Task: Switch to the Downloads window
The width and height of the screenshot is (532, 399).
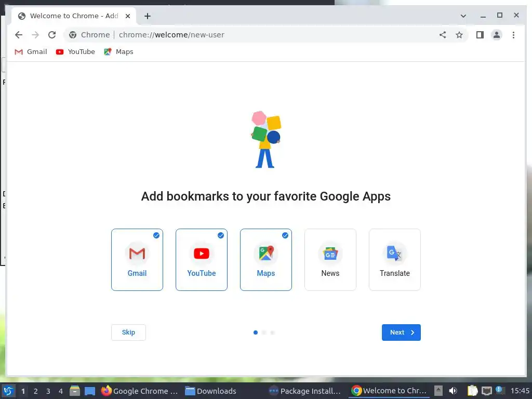Action: point(211,391)
